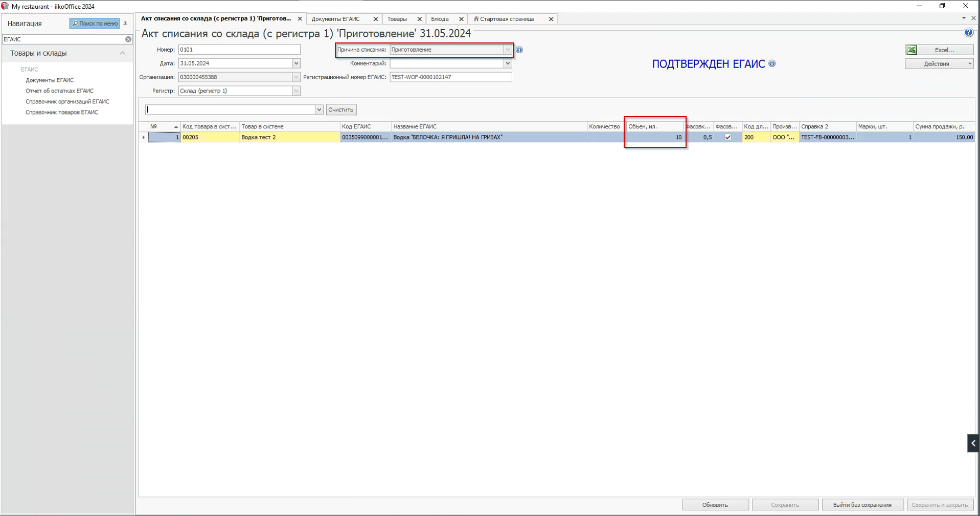
Task: Click the Сохранить button
Action: (785, 505)
